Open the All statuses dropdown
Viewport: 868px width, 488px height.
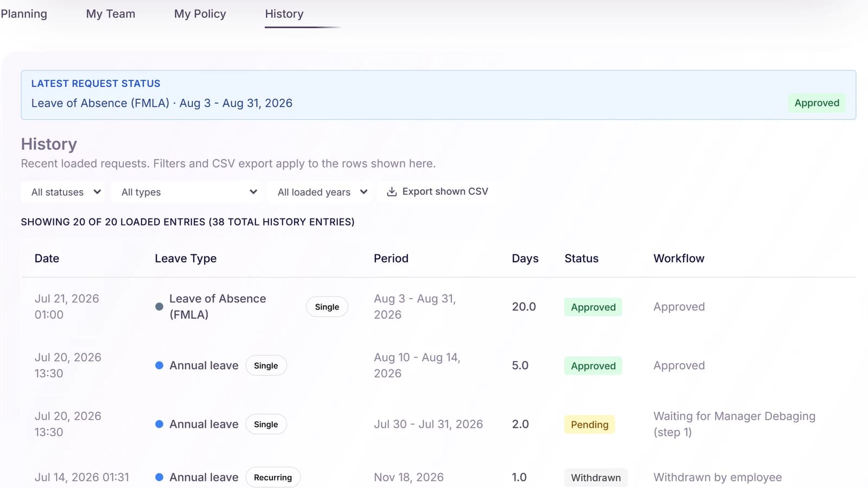coord(63,192)
